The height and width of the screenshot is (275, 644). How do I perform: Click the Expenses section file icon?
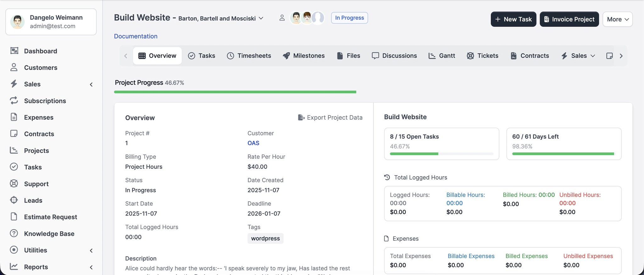tap(386, 239)
